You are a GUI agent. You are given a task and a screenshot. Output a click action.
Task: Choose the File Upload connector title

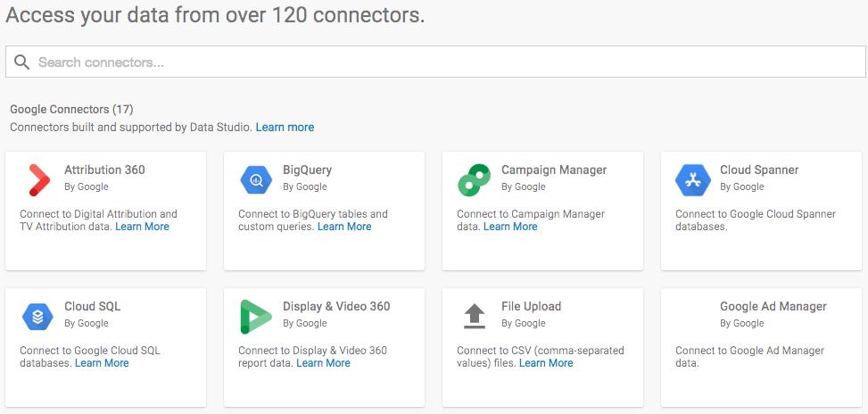531,306
